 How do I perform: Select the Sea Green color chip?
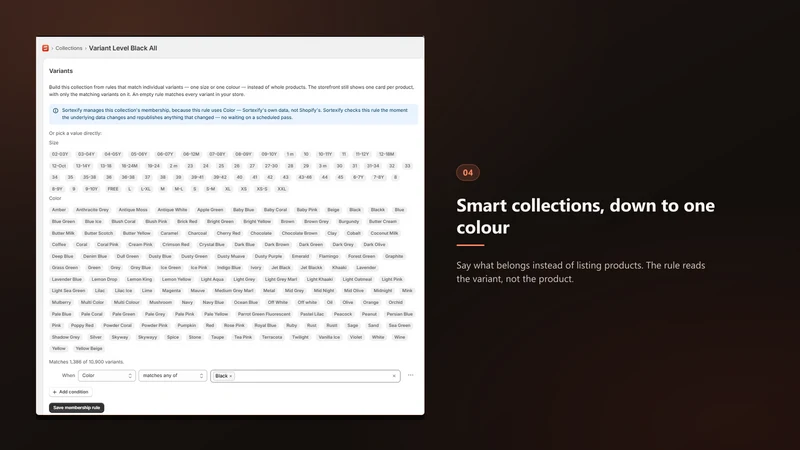coord(399,326)
